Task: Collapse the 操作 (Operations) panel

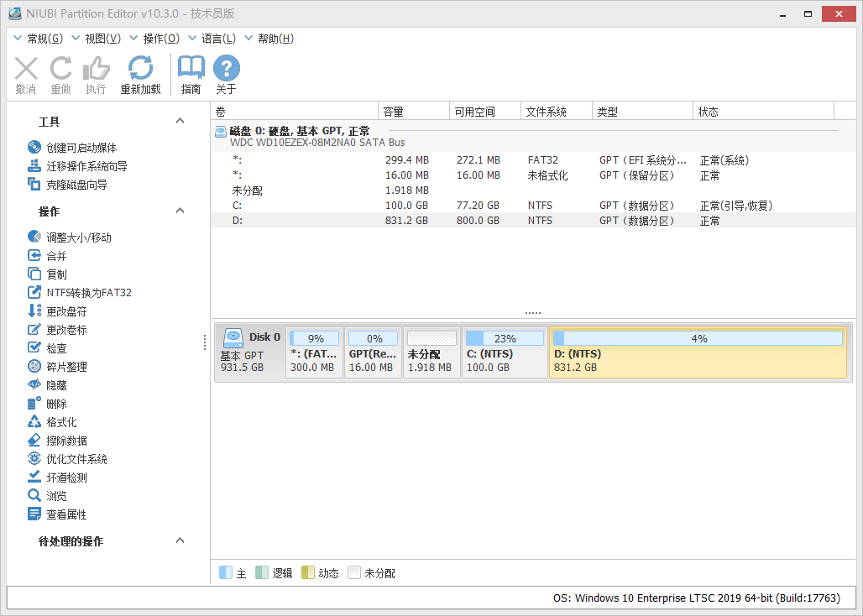Action: [180, 211]
